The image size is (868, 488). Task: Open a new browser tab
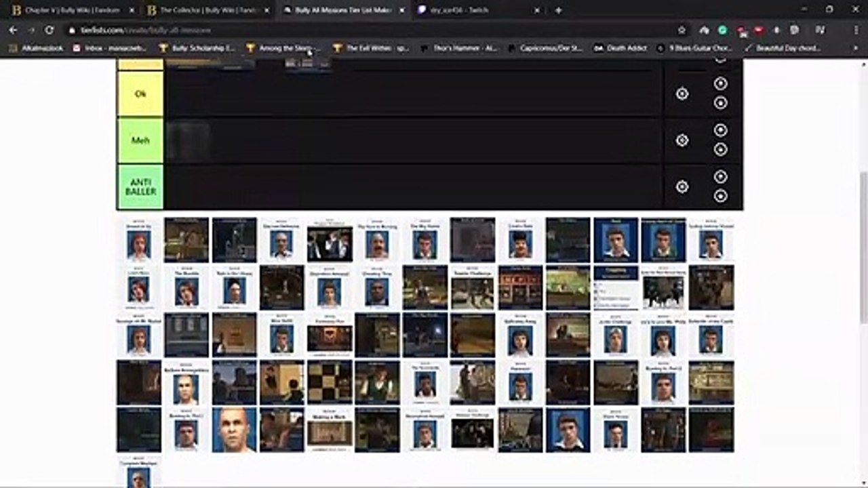coord(558,10)
